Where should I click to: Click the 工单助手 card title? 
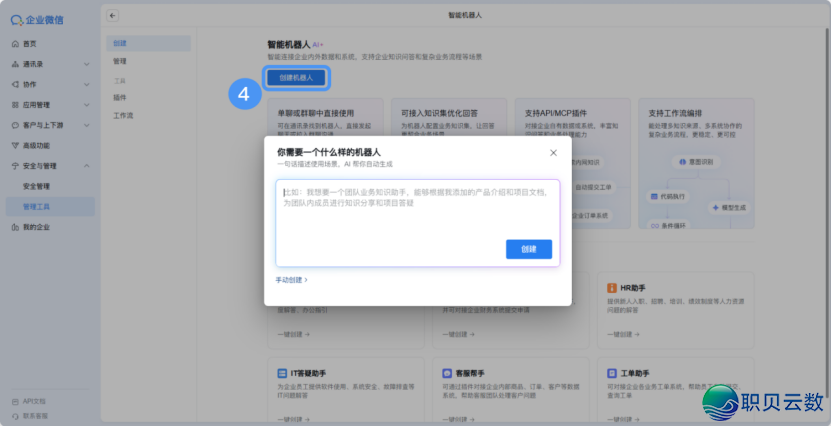click(635, 373)
